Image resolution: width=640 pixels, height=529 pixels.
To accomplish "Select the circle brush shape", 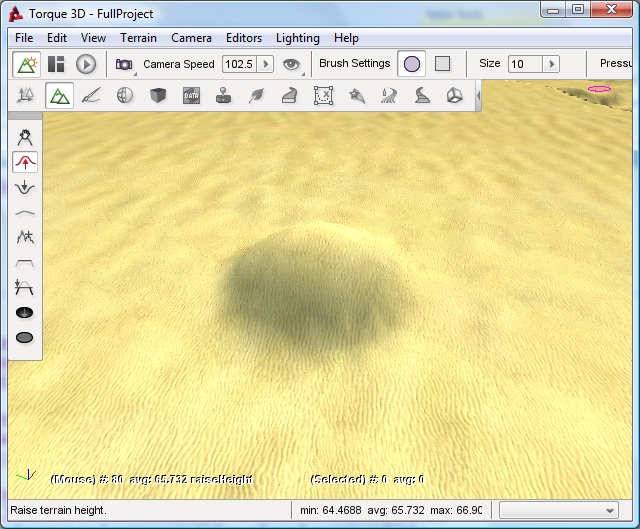I will coord(411,64).
